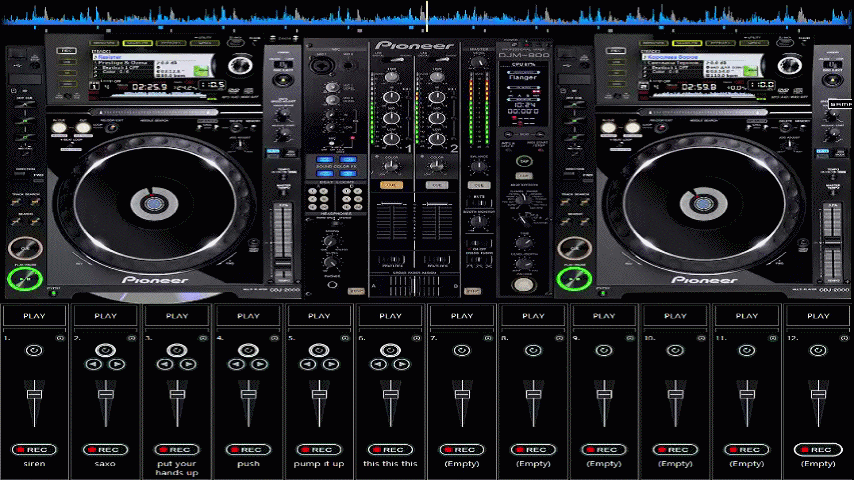Click the Flanger effect name on mixer display
This screenshot has width=854, height=480.
523,77
